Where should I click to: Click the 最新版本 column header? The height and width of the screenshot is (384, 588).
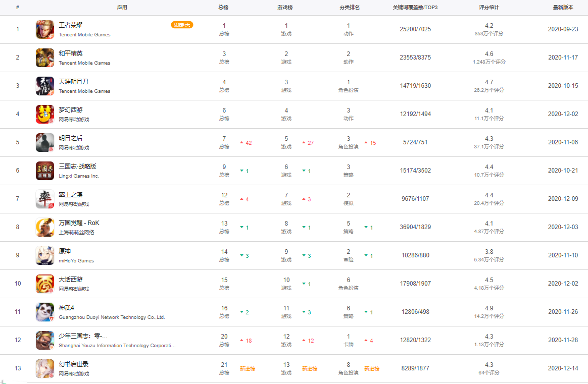pos(563,8)
